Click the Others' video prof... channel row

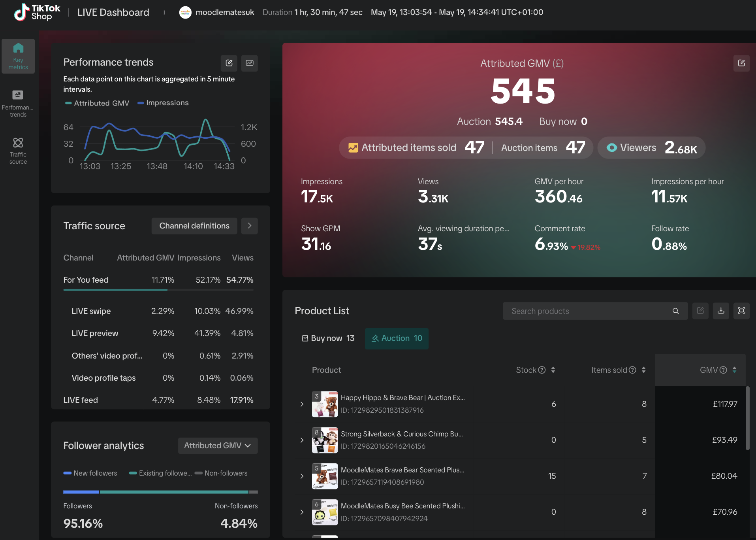[x=158, y=356]
